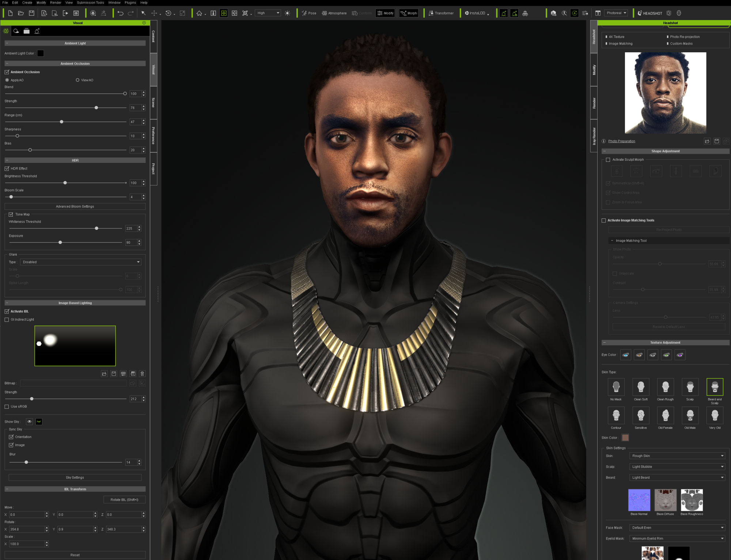Open the Skin dropdown showing Rough Skin

(677, 456)
